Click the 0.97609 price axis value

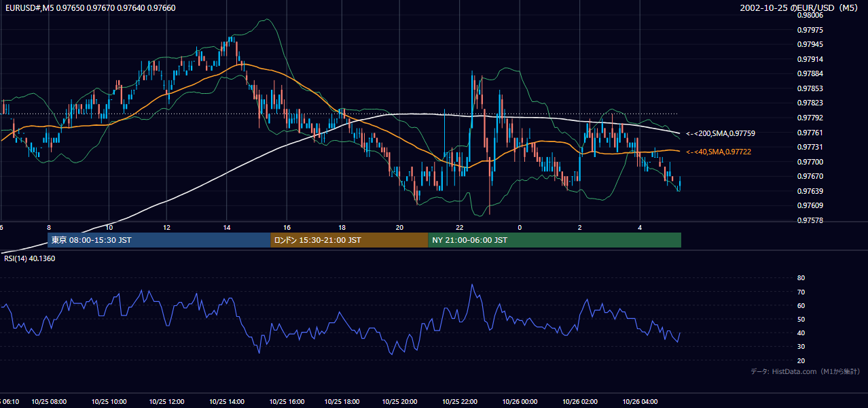pyautogui.click(x=810, y=205)
